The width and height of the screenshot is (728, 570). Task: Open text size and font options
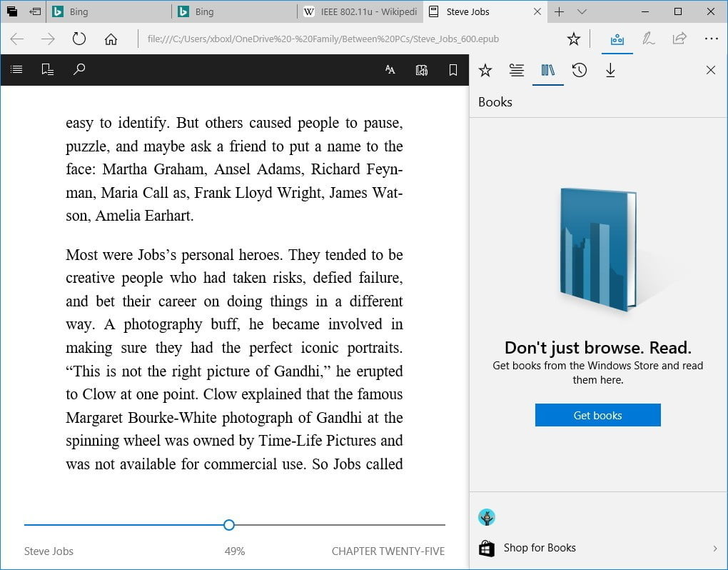pos(390,69)
